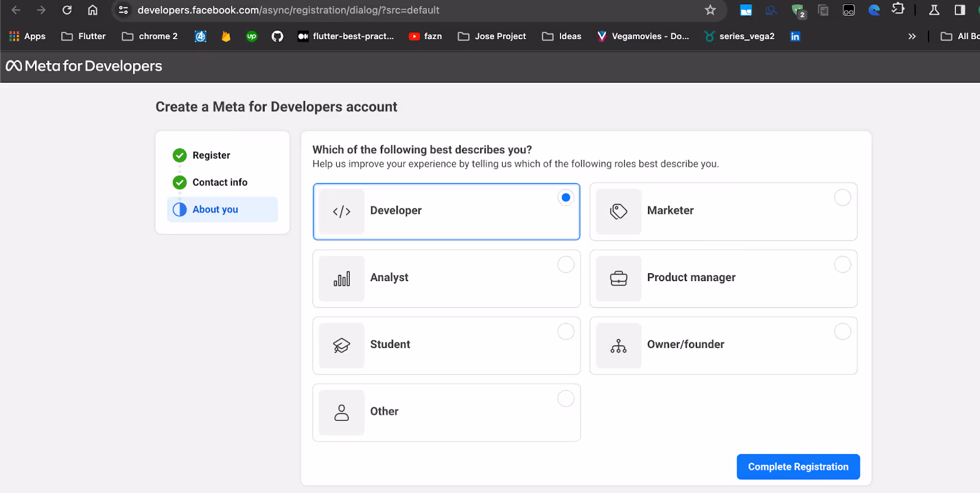Open the Ideas bookmarks folder
Viewport: 980px width, 493px height.
point(562,36)
